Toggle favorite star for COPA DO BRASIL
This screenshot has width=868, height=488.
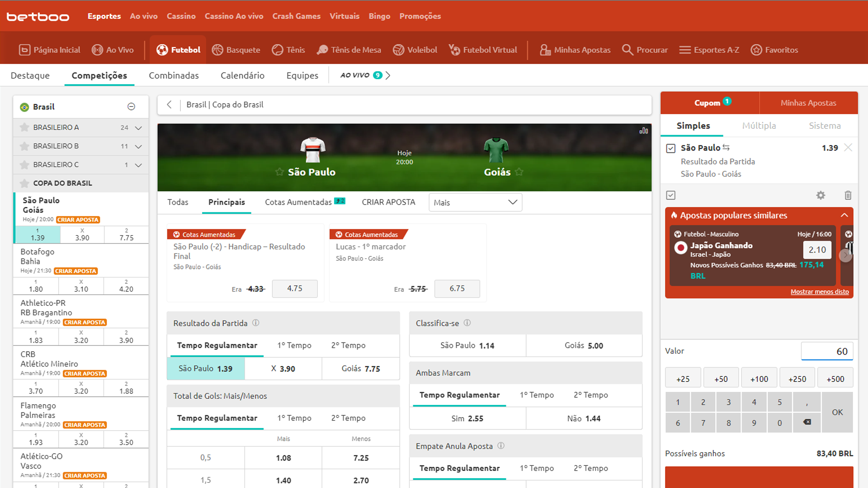[24, 183]
